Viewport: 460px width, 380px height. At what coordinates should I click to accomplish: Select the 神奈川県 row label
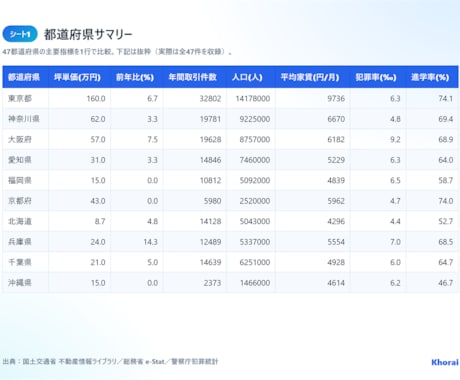pos(24,119)
